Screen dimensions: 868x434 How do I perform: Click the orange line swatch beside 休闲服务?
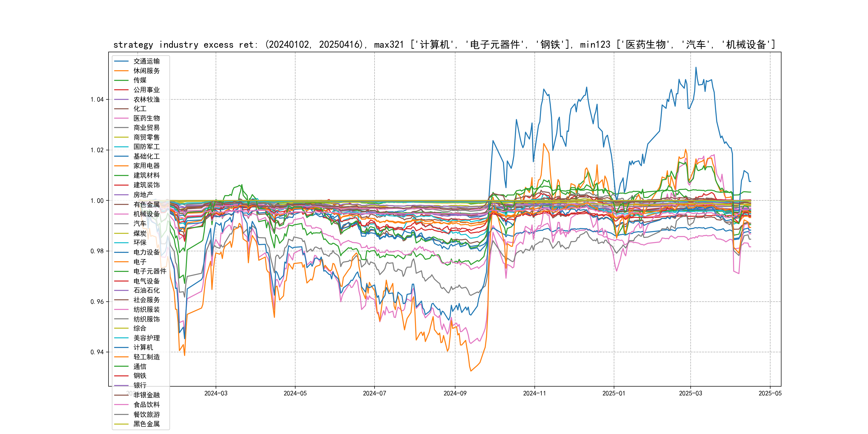coord(121,71)
